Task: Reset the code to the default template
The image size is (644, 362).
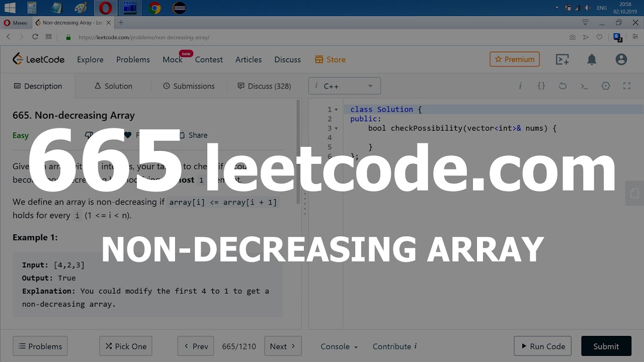Action: click(562, 86)
